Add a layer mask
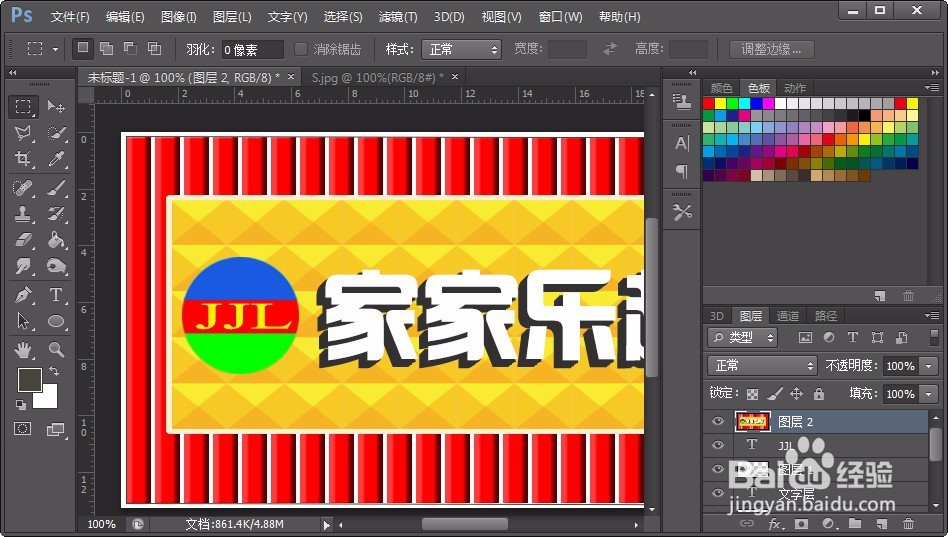Viewport: 948px width, 537px height. [801, 524]
